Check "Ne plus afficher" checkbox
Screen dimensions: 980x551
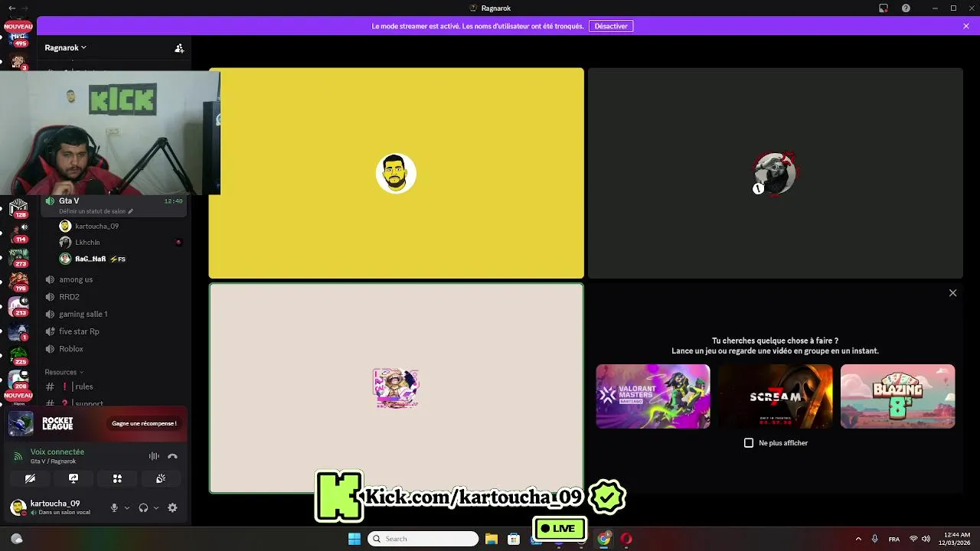(x=749, y=443)
